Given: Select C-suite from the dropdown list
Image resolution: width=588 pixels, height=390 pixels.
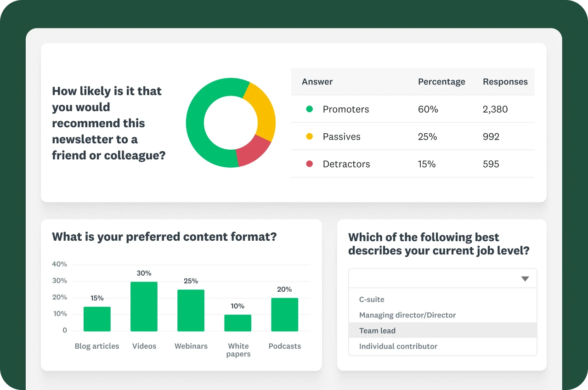Looking at the screenshot, I should tap(372, 300).
